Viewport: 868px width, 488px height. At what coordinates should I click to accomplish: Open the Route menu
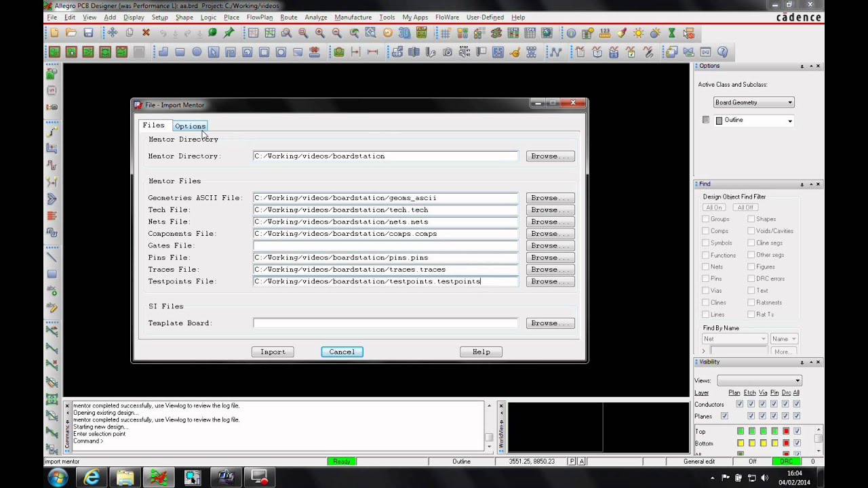click(288, 17)
